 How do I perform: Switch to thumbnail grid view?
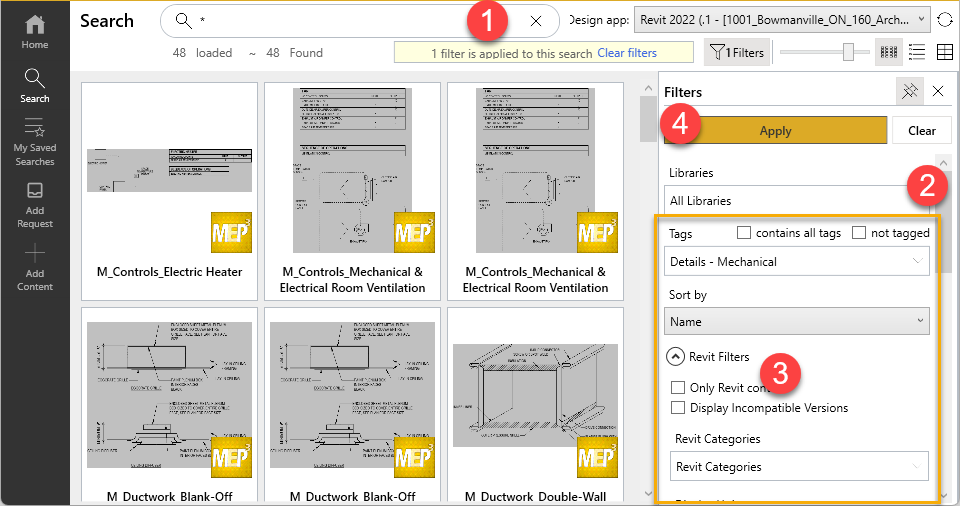point(888,53)
